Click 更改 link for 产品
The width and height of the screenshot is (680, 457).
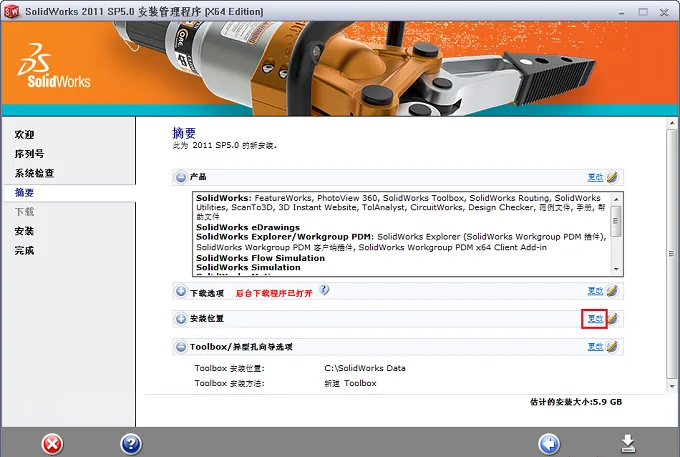click(595, 177)
